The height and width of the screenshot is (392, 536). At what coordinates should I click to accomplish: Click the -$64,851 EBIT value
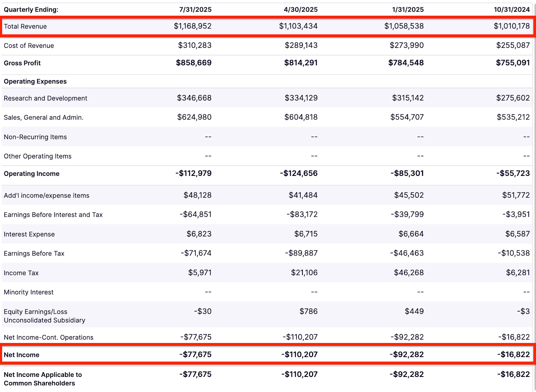pos(196,214)
